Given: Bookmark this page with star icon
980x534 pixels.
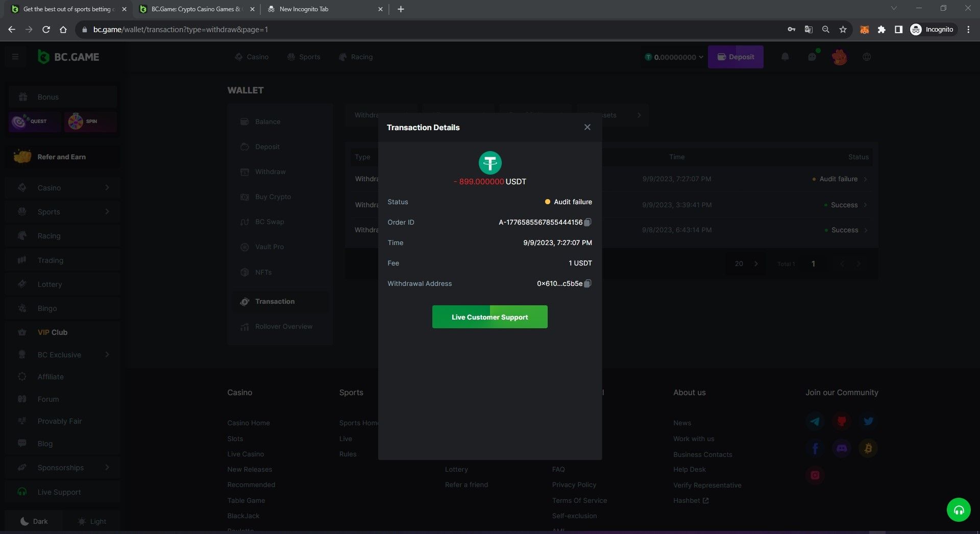Looking at the screenshot, I should coord(843,30).
